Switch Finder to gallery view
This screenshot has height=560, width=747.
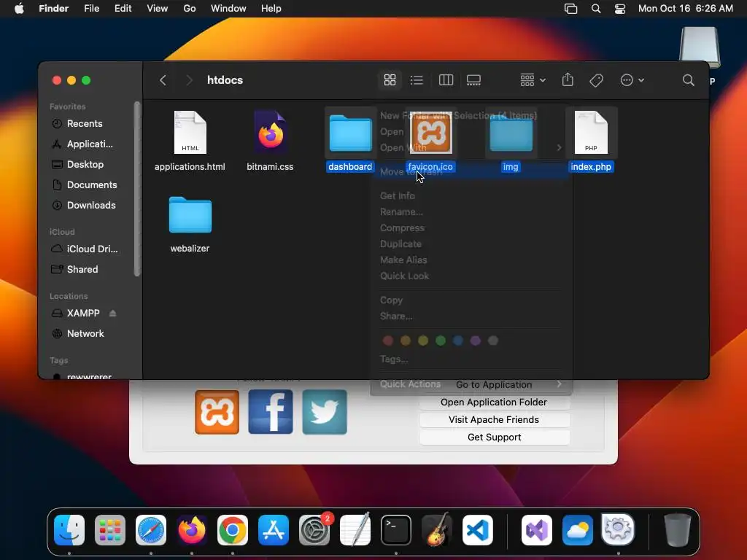473,80
